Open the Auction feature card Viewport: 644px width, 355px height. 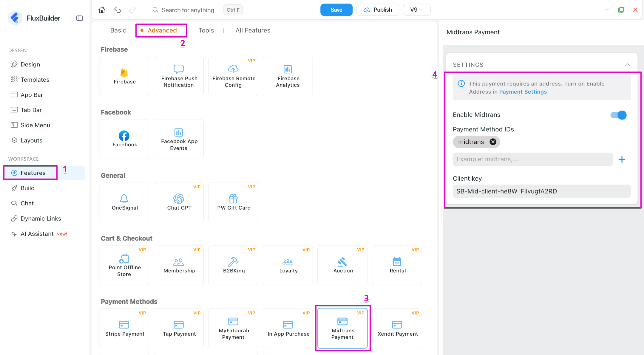[x=342, y=265]
